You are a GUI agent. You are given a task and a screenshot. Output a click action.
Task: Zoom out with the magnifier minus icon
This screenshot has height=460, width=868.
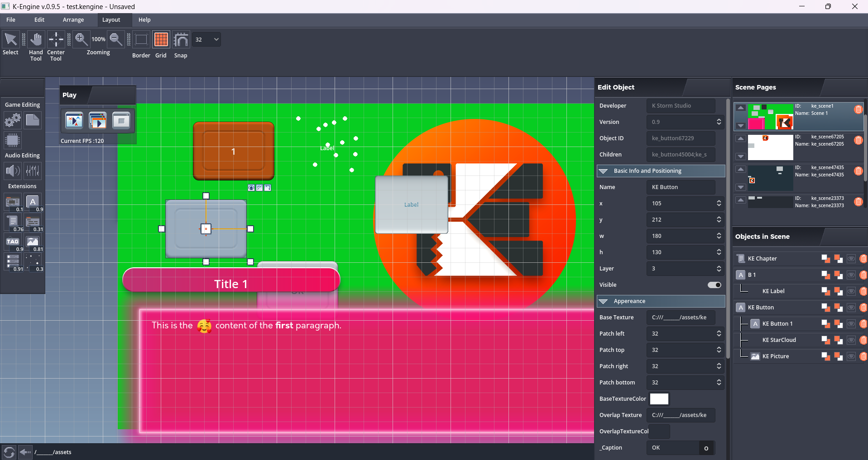click(x=116, y=39)
